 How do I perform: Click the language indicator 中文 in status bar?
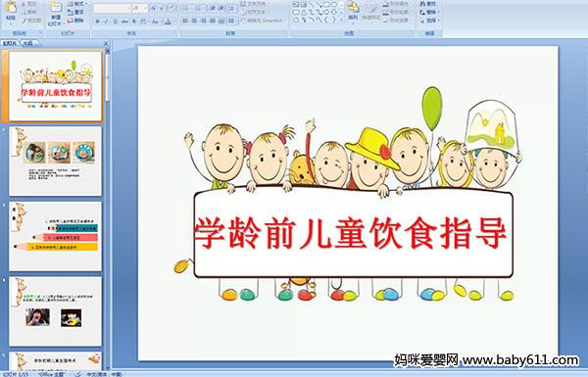105,374
